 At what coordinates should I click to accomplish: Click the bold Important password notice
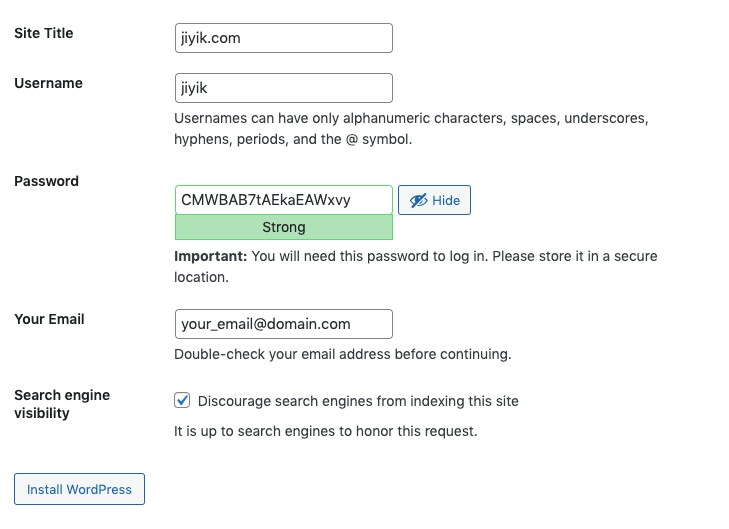pos(210,256)
